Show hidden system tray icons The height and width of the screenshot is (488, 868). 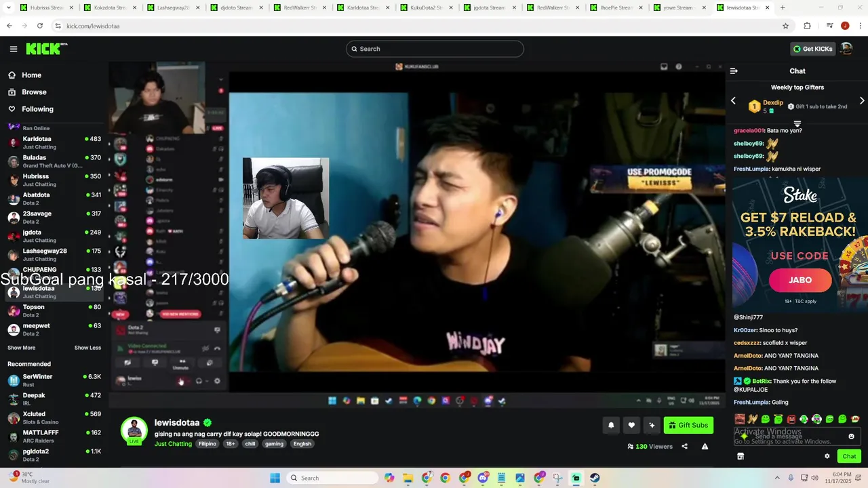click(x=777, y=478)
